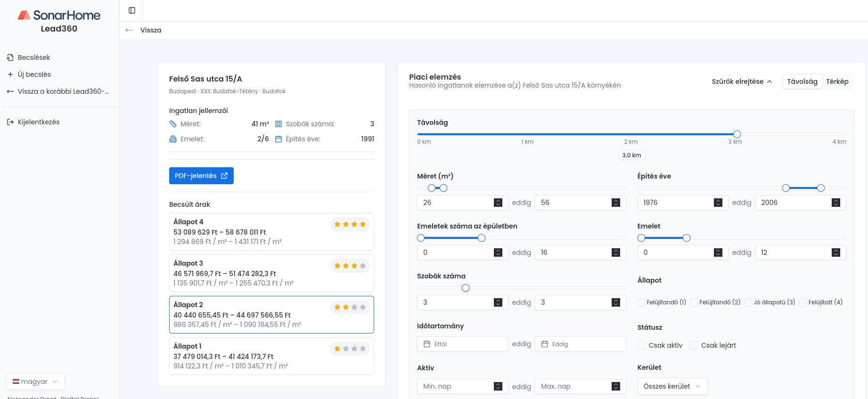Check the Felújított (4) condition option
Image resolution: width=868 pixels, height=399 pixels.
803,302
